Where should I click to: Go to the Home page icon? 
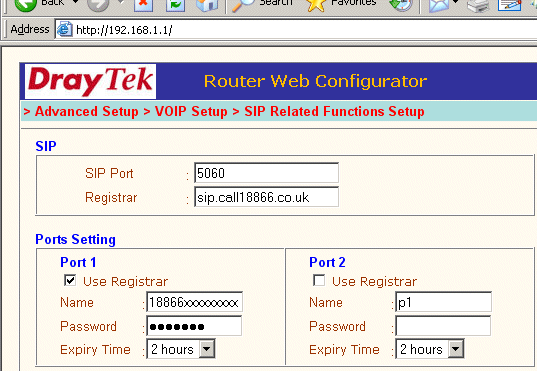click(x=207, y=4)
